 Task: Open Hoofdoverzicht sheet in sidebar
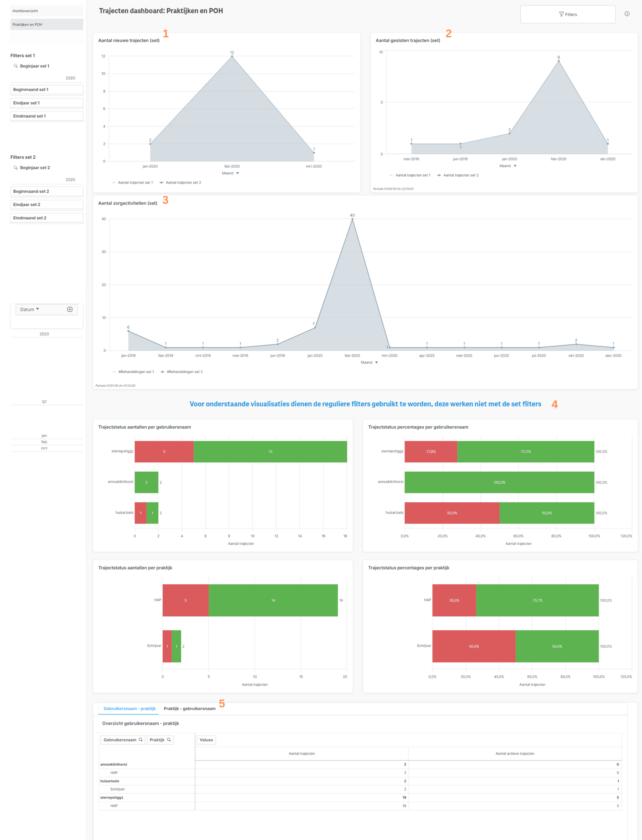click(47, 11)
